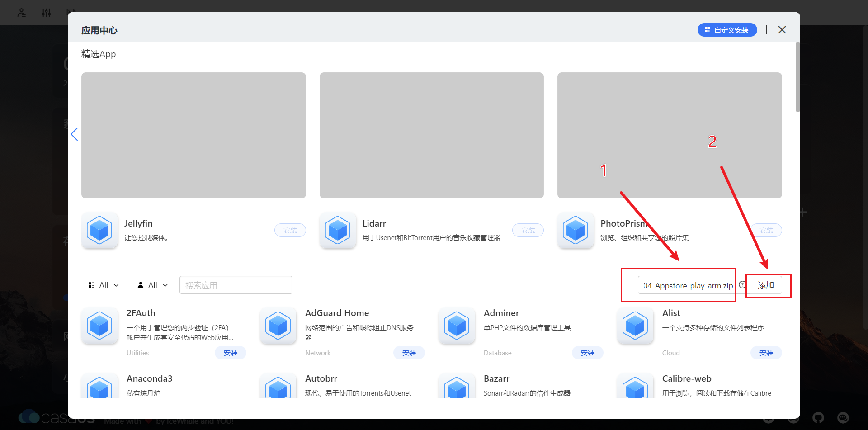868x430 pixels.
Task: Expand the author All dropdown
Action: (153, 285)
